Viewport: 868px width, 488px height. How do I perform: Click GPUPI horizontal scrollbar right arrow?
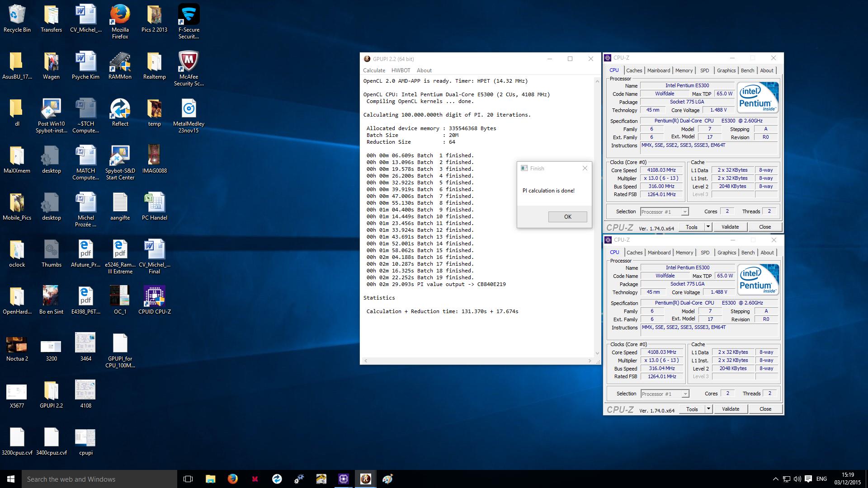point(590,361)
